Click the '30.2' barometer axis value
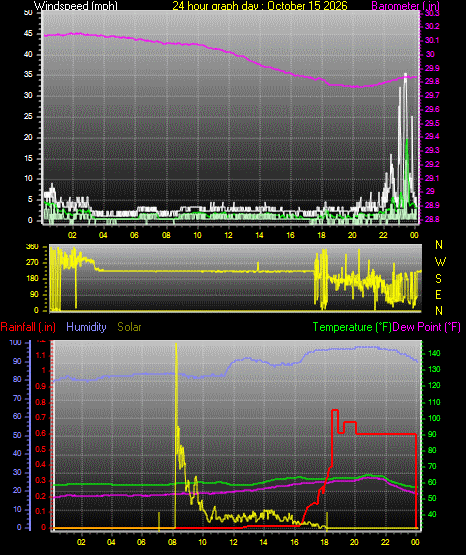The height and width of the screenshot is (555, 466). [432, 27]
